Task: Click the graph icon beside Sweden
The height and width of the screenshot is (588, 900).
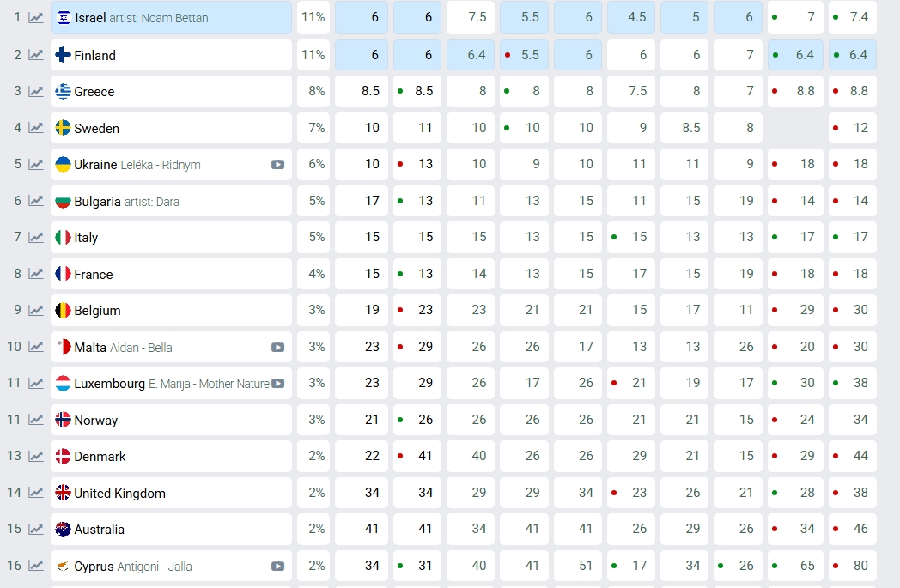Action: click(36, 128)
